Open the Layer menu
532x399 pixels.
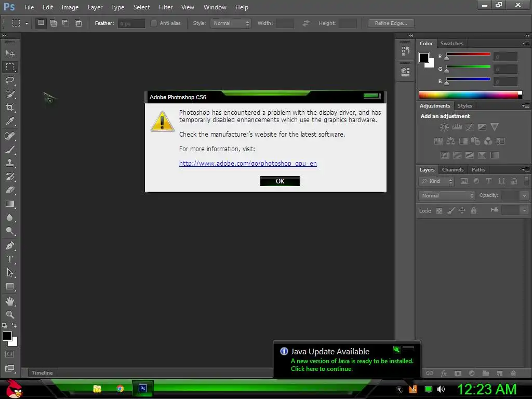[95, 7]
